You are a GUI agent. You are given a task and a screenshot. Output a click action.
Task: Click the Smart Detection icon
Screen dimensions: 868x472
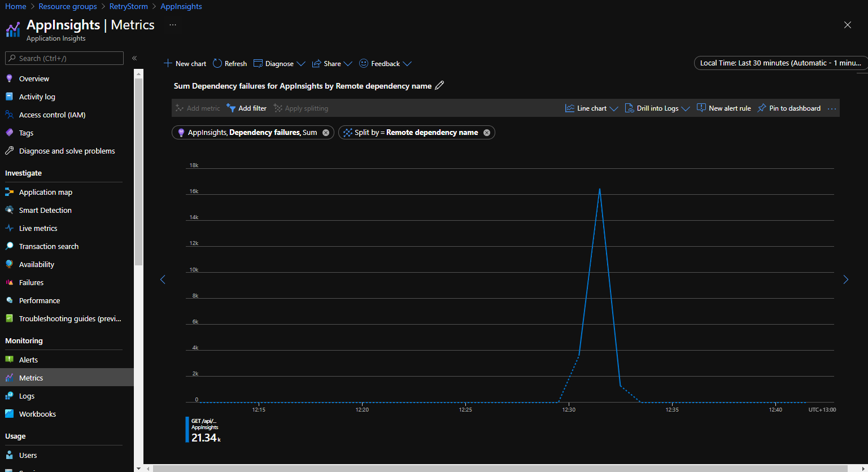(x=9, y=210)
